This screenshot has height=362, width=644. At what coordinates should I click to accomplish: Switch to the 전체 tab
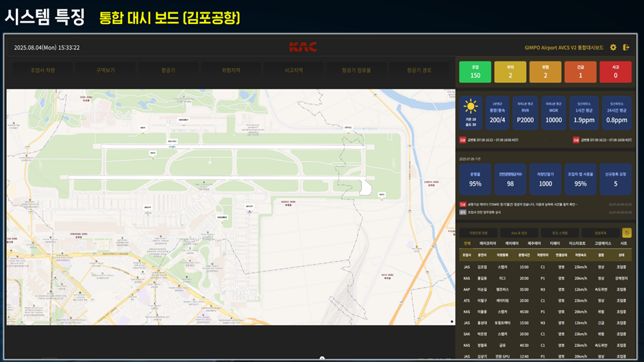(467, 243)
